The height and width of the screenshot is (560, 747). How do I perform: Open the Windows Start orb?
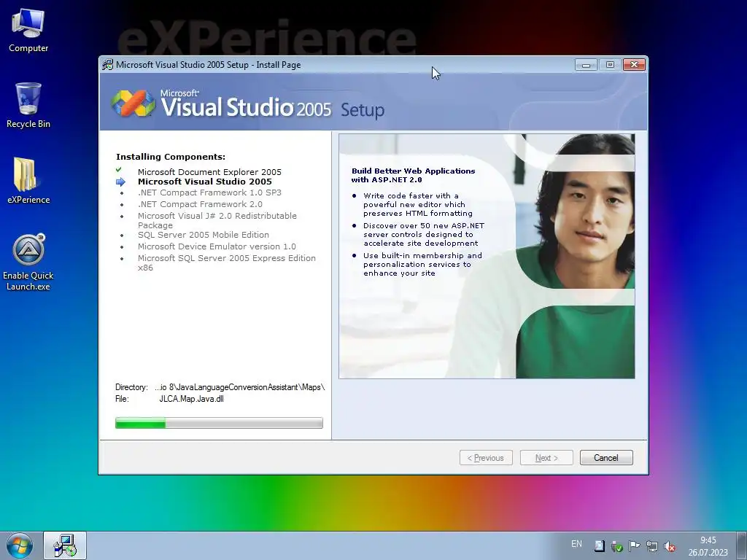pyautogui.click(x=20, y=546)
